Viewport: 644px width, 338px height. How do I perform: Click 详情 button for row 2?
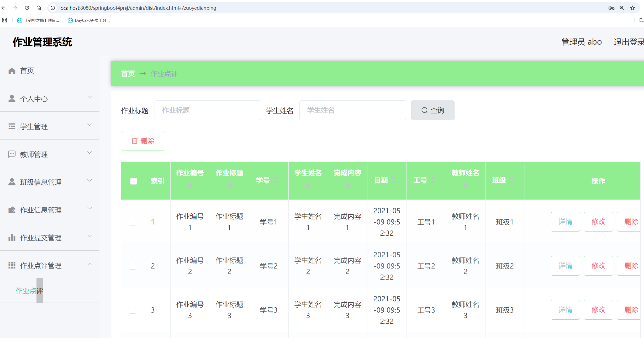coord(565,266)
